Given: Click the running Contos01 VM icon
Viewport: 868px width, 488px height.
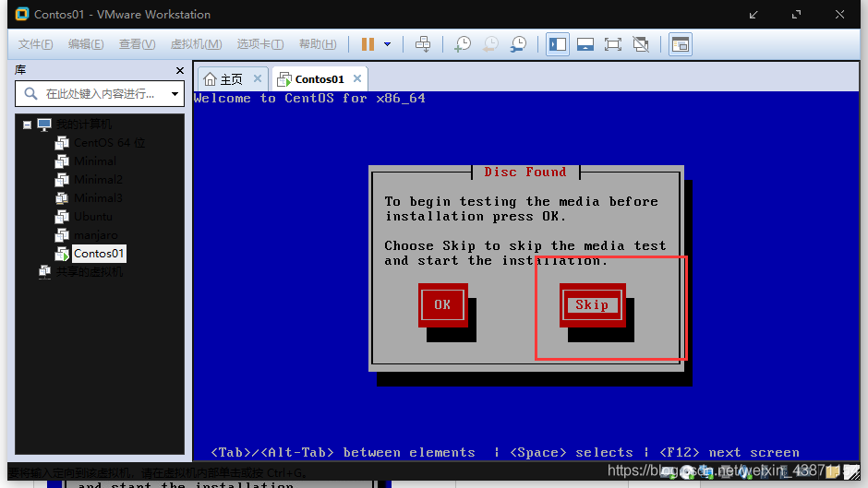Looking at the screenshot, I should coord(62,254).
